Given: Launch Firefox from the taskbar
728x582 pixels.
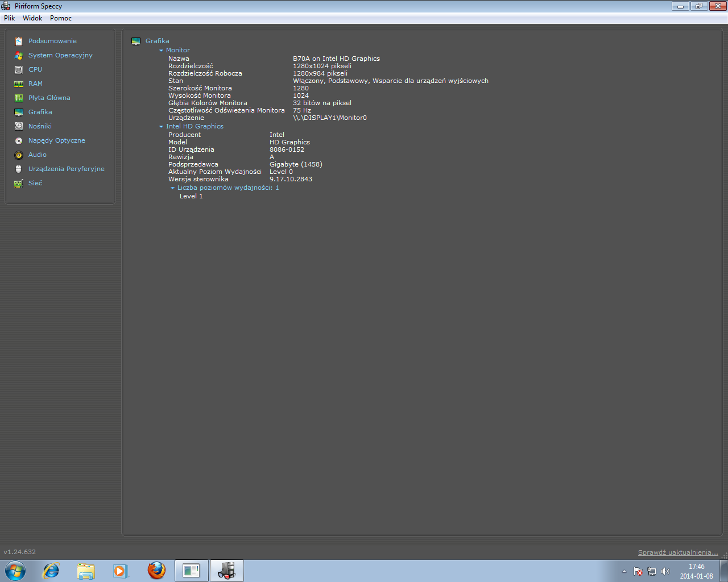Looking at the screenshot, I should pos(156,571).
